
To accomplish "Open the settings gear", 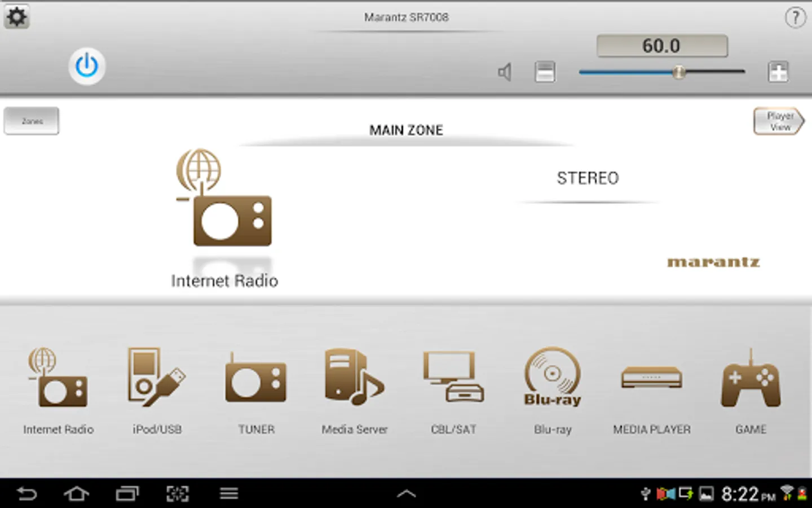I will point(17,16).
